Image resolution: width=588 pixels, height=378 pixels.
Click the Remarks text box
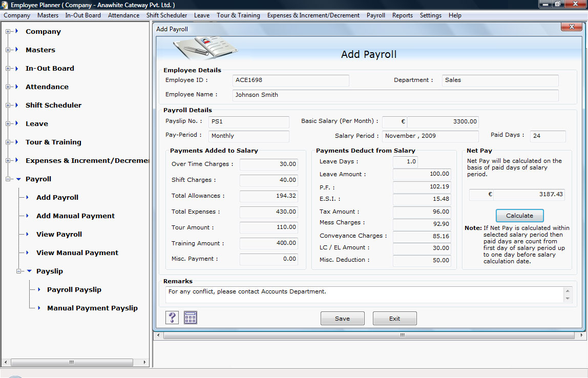[364, 295]
